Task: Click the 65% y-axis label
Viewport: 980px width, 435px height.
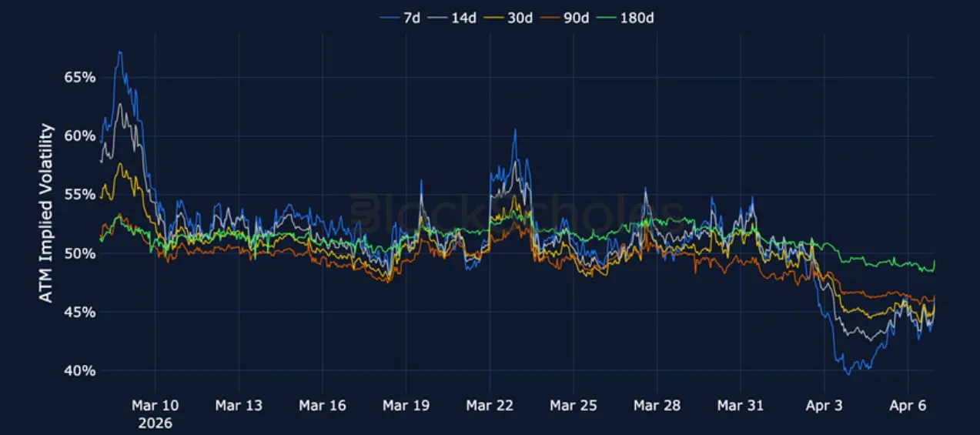Action: (80, 78)
